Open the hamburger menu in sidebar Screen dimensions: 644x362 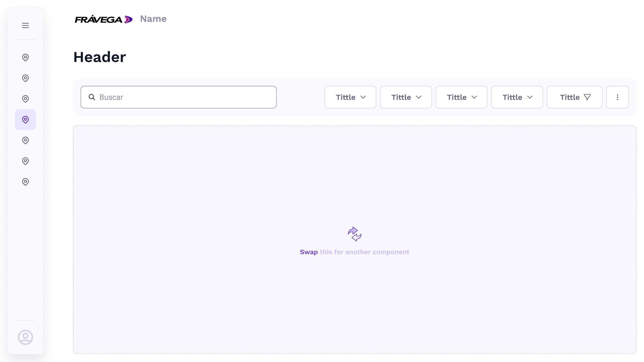pos(25,25)
